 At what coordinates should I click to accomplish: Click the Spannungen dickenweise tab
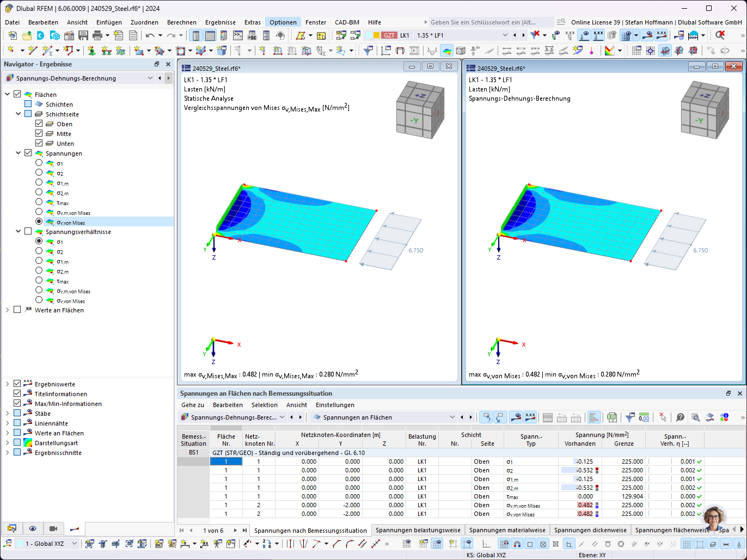[590, 530]
